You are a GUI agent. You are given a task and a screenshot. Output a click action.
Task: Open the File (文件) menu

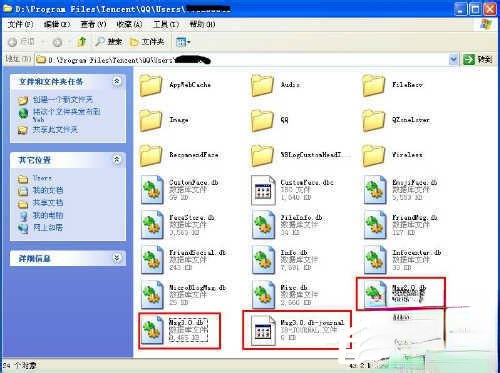point(20,24)
